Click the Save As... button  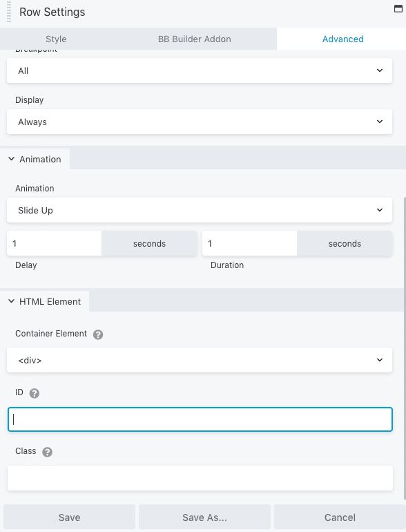[204, 517]
